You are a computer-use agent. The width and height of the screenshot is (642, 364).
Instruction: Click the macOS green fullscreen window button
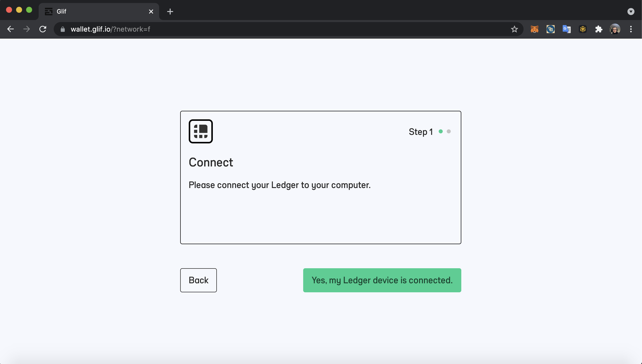[29, 10]
